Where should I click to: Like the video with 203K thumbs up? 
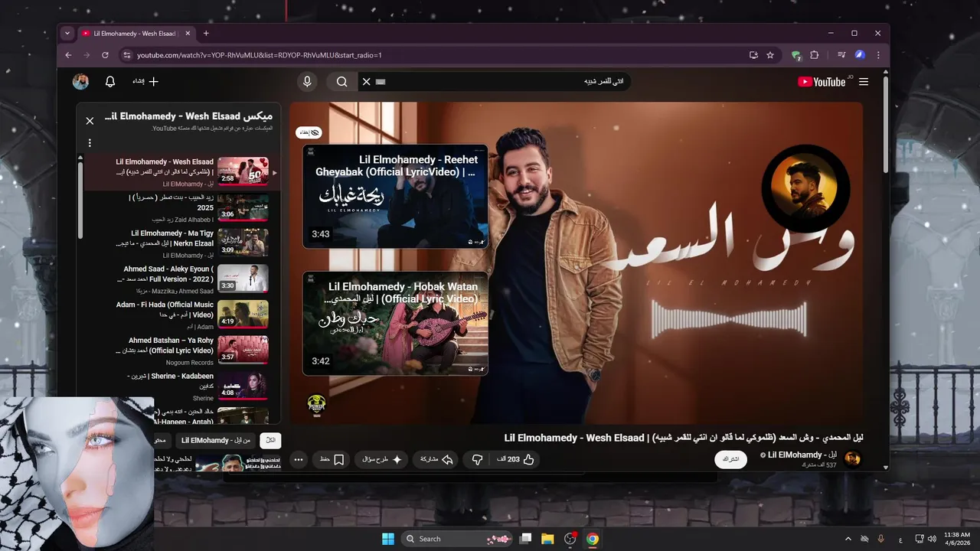coord(515,459)
